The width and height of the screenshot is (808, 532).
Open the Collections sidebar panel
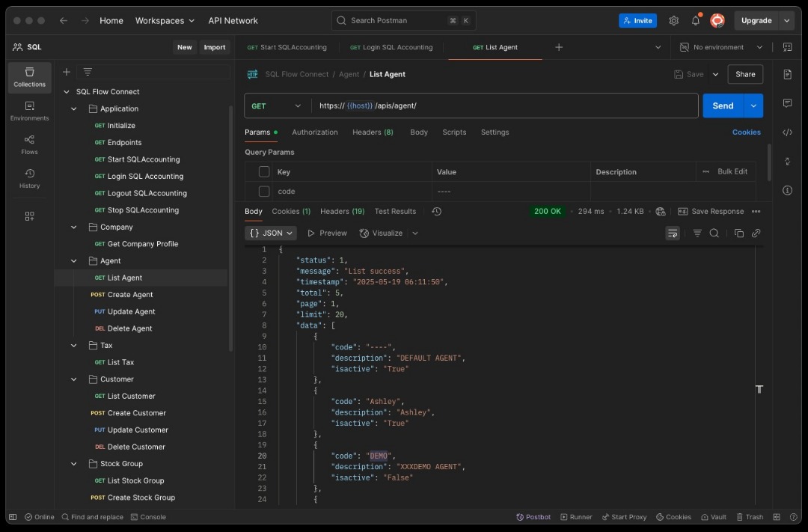click(x=29, y=77)
